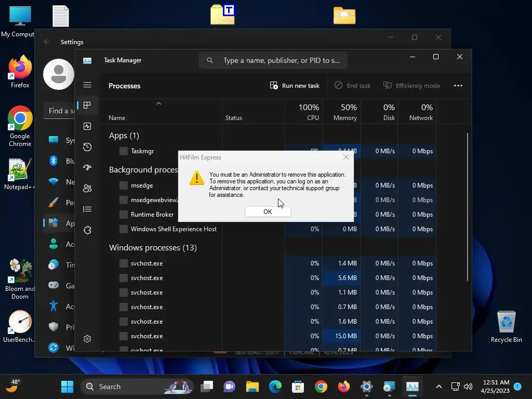Click Run new task
The width and height of the screenshot is (532, 399).
coord(295,86)
